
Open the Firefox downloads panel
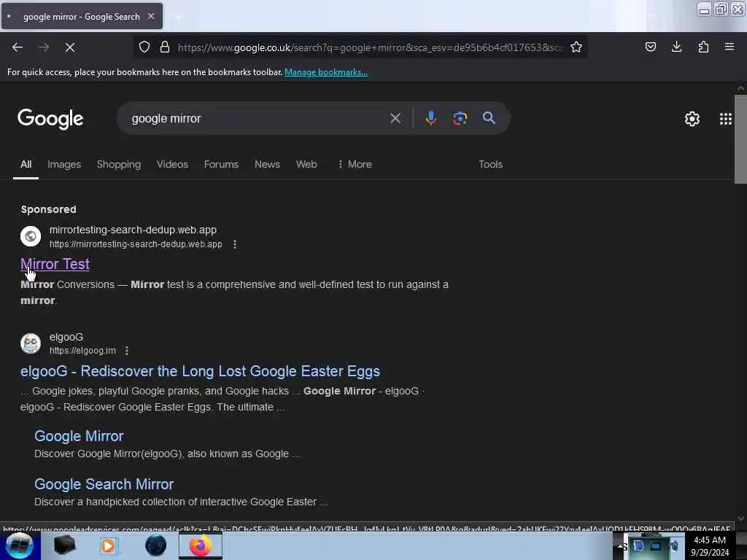coord(676,47)
